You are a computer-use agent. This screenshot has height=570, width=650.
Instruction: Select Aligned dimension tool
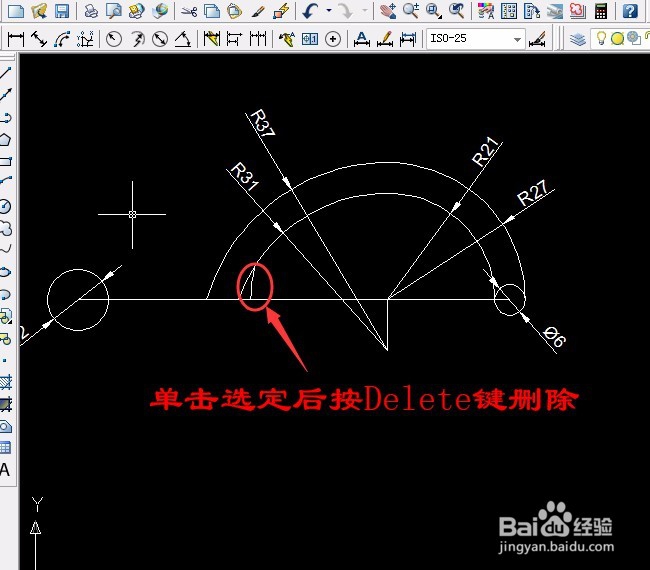point(39,39)
